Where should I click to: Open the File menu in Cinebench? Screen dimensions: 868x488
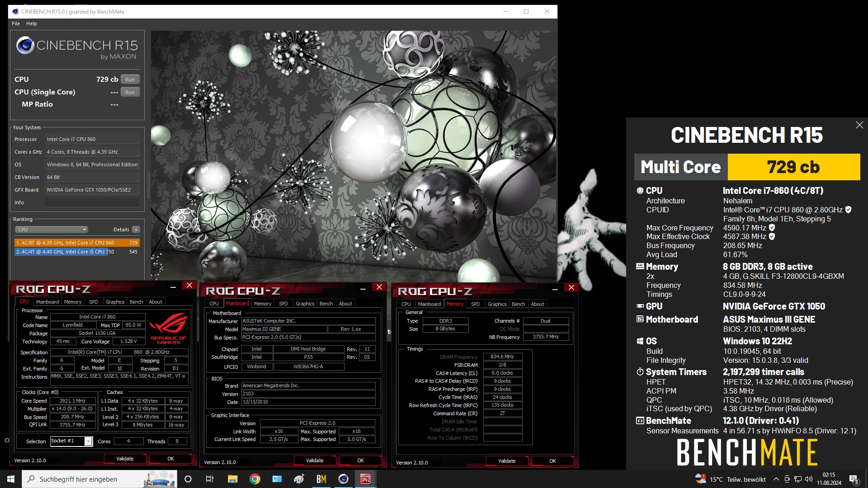(x=16, y=23)
